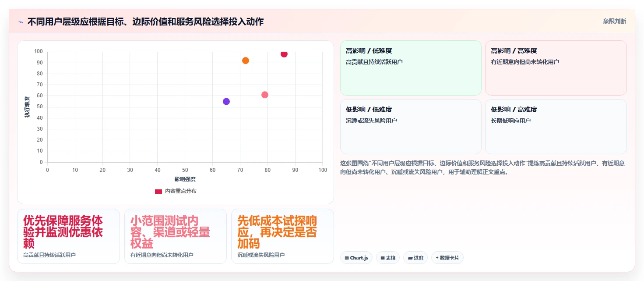Select the 优先保障服务体验并监测优惠依赖 card
This screenshot has width=644, height=281.
[x=68, y=236]
